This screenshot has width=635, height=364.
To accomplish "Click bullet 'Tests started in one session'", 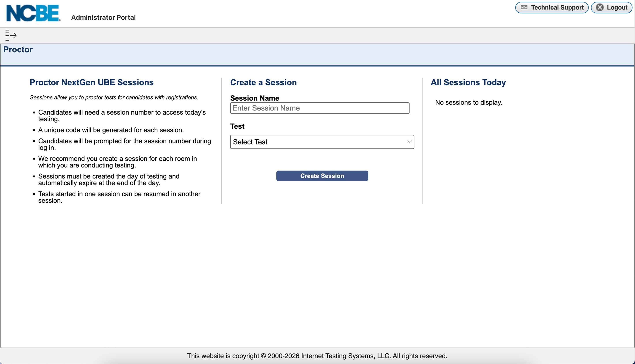I will coord(119,197).
